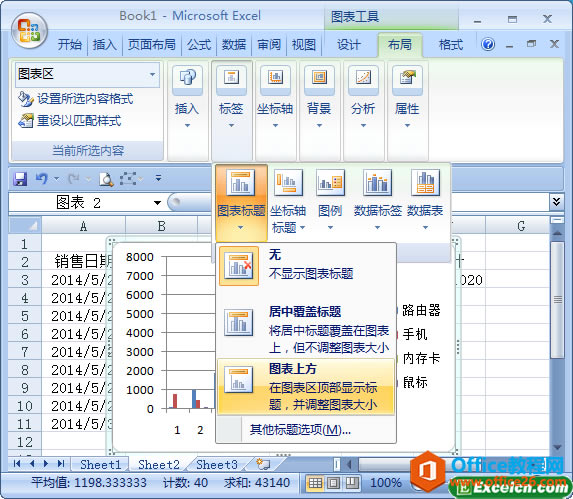Viewport: 573px width, 499px height.
Task: Open the 数据标签 (Data Labels) dropdown
Action: (x=377, y=200)
